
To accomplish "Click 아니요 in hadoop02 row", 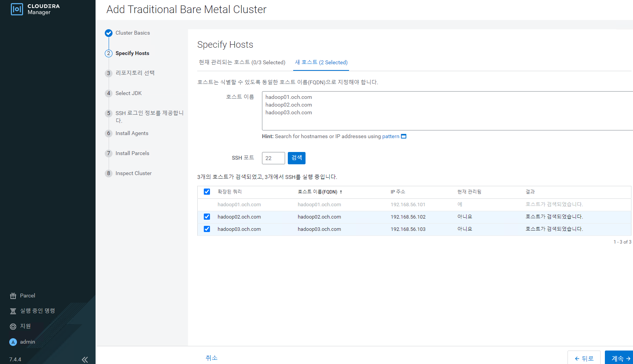I will click(465, 217).
